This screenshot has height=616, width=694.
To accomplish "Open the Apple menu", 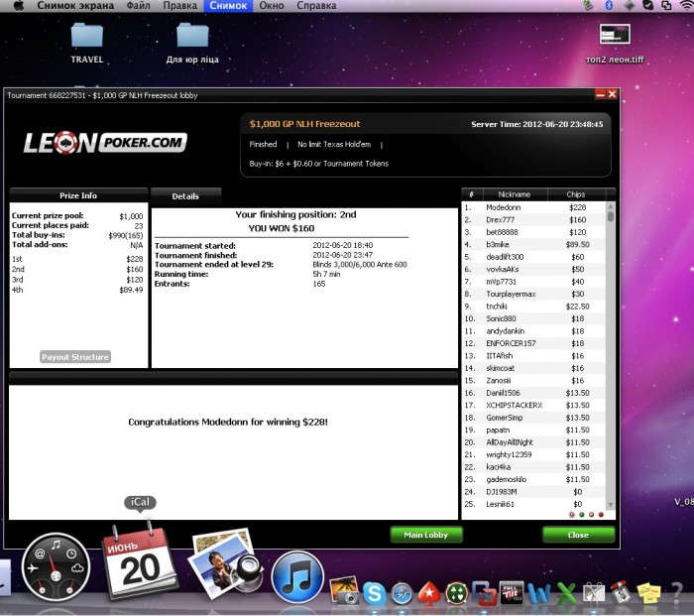I will tap(19, 6).
